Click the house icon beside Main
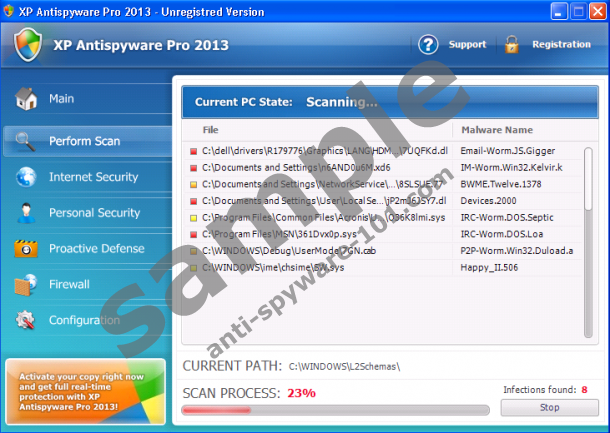Screen dimensions: 610x433 click(x=27, y=99)
